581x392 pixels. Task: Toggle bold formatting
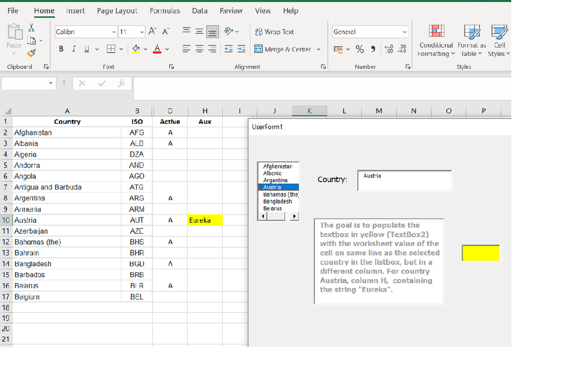coord(60,49)
